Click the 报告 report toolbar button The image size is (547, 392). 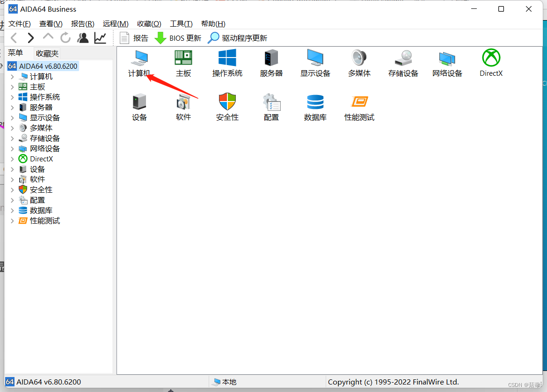coord(134,38)
